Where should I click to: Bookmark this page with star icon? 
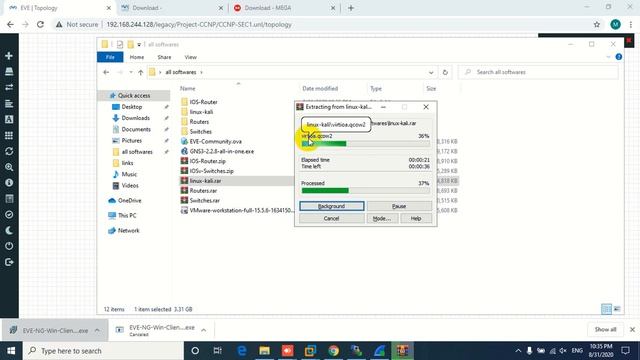point(597,24)
